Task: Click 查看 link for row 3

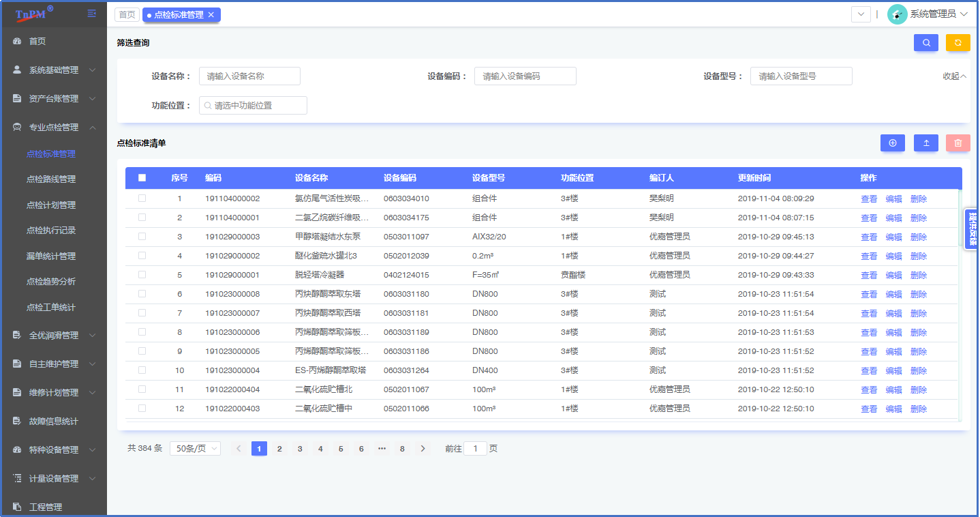Action: coord(868,237)
